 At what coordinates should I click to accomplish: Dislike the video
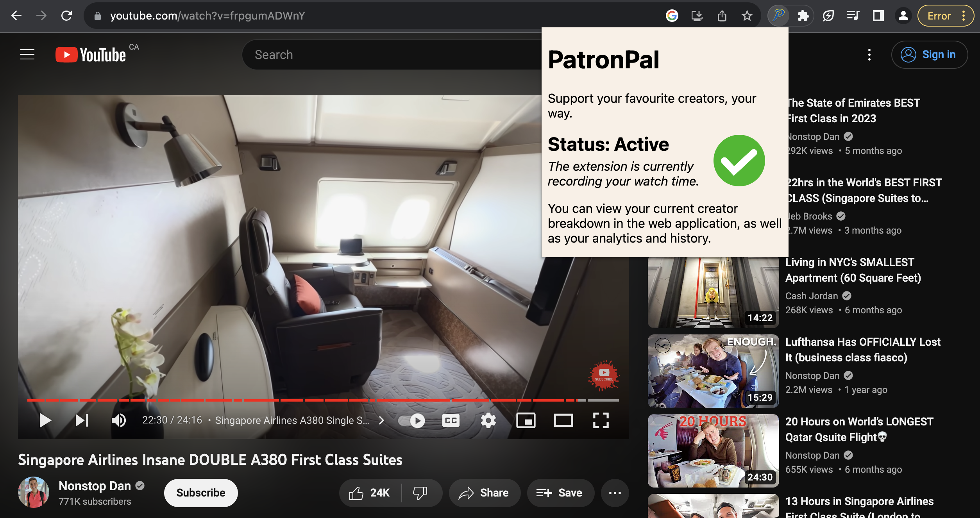[x=420, y=493]
